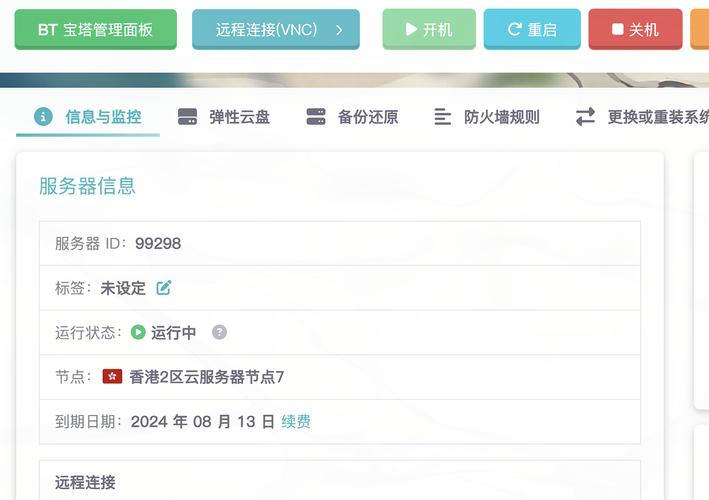Switch to the 弹性云盘 tab
Screen dimensions: 709x500
click(x=224, y=117)
